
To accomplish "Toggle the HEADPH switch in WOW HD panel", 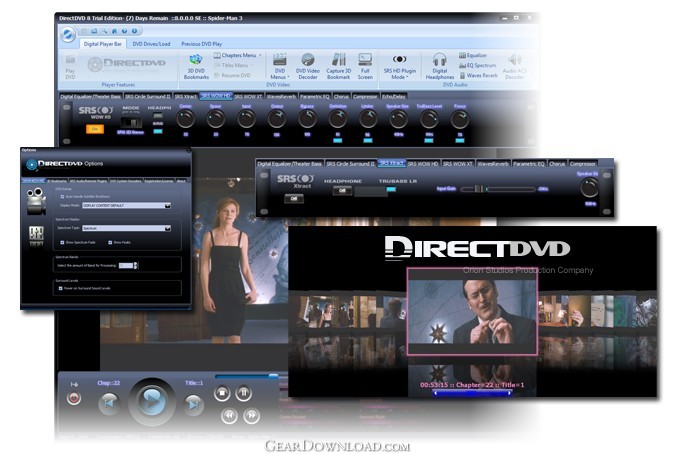I will pos(158,117).
